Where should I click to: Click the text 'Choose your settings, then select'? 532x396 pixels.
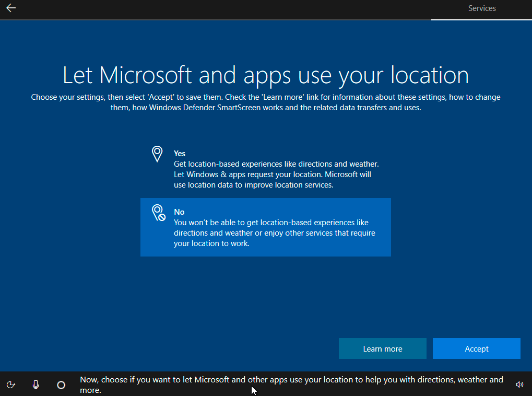click(x=88, y=97)
